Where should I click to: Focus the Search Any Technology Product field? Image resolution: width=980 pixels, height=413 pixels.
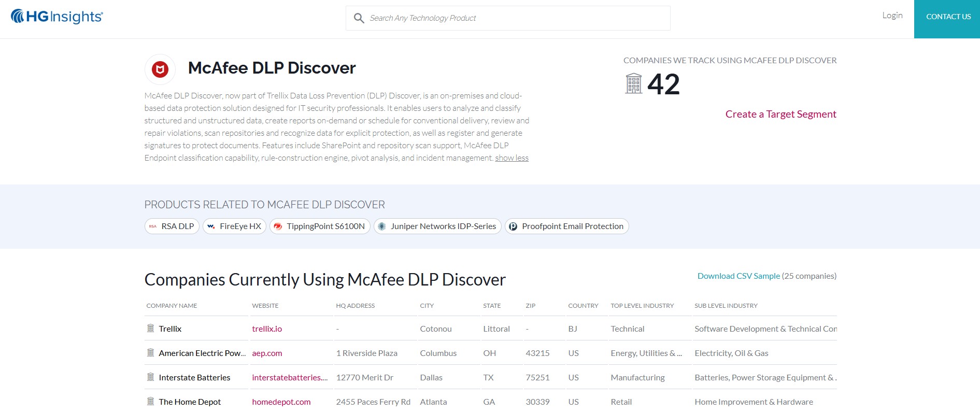[516, 18]
